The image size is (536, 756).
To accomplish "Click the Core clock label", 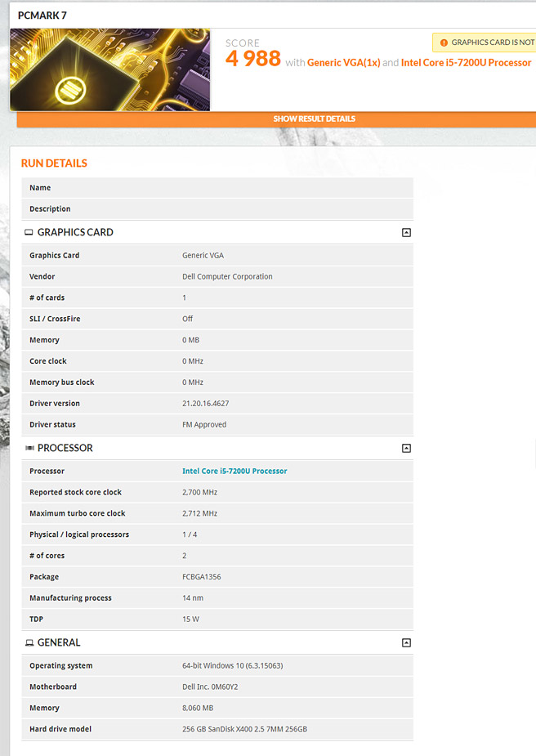I will click(48, 361).
